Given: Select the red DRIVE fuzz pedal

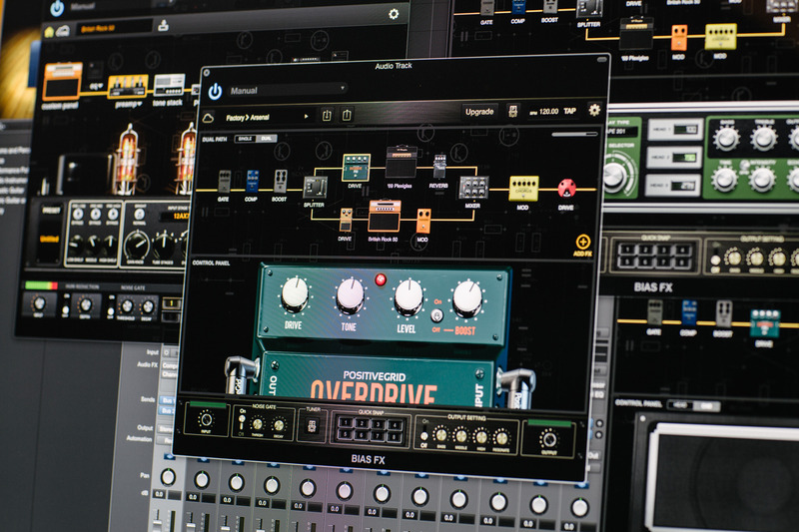Looking at the screenshot, I should coord(566,189).
